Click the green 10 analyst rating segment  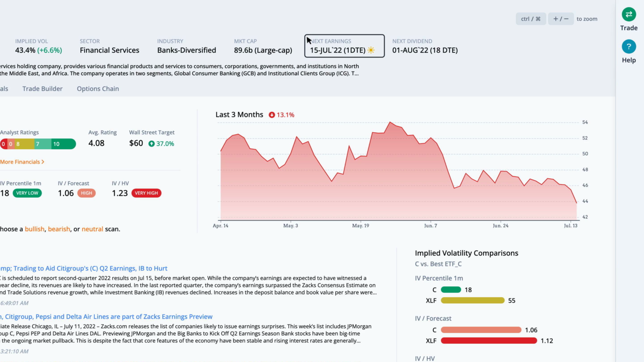(64, 144)
